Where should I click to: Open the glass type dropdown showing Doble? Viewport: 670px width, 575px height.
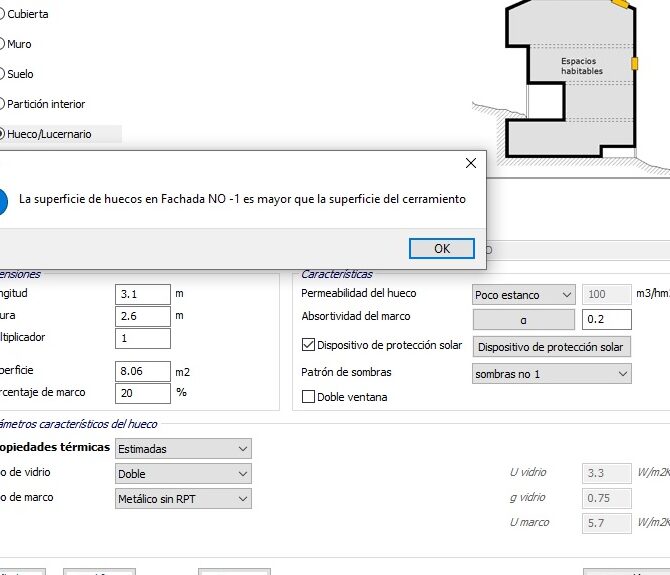click(x=183, y=474)
